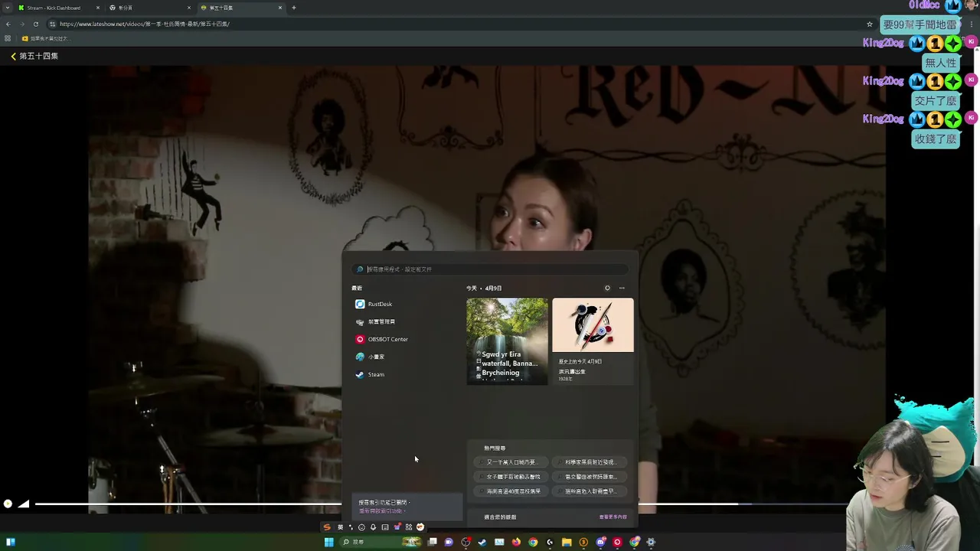Click the video progress bar
980x551 pixels.
click(x=440, y=504)
